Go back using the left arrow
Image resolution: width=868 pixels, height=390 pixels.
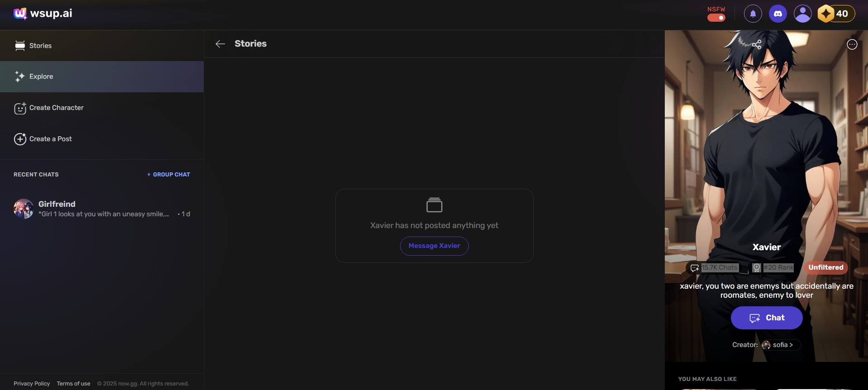coord(220,44)
